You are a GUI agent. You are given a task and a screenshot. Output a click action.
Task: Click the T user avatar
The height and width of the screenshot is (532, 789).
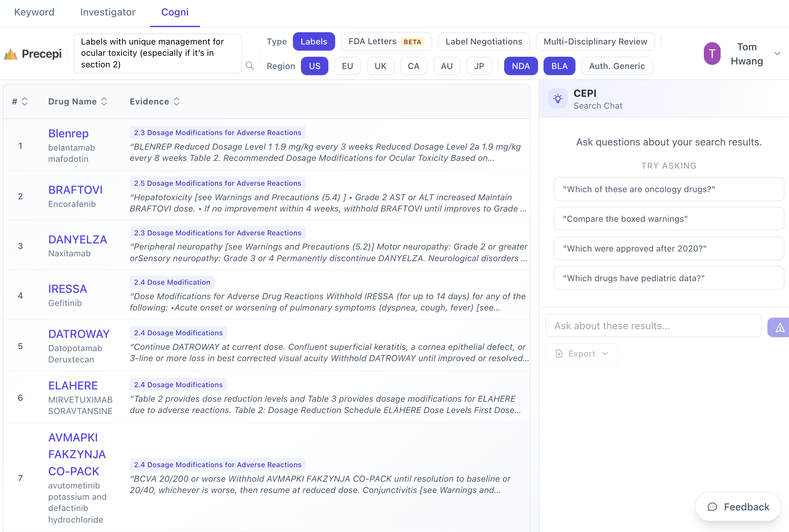pos(712,54)
